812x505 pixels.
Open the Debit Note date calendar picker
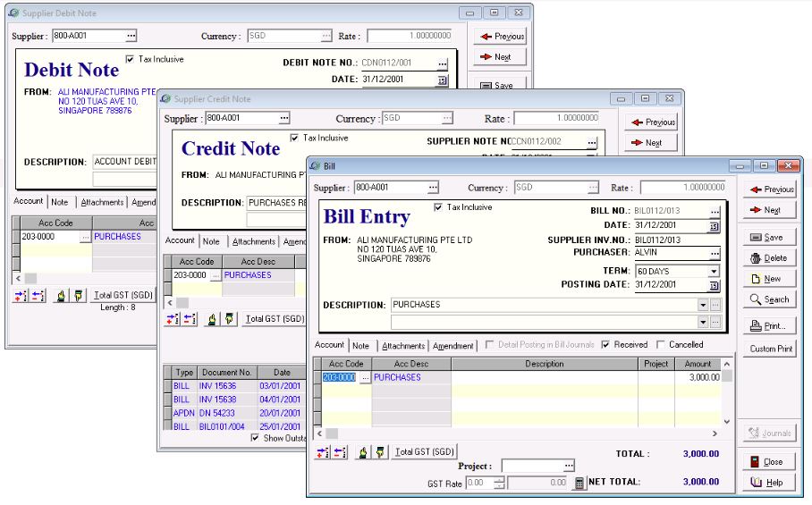click(442, 80)
